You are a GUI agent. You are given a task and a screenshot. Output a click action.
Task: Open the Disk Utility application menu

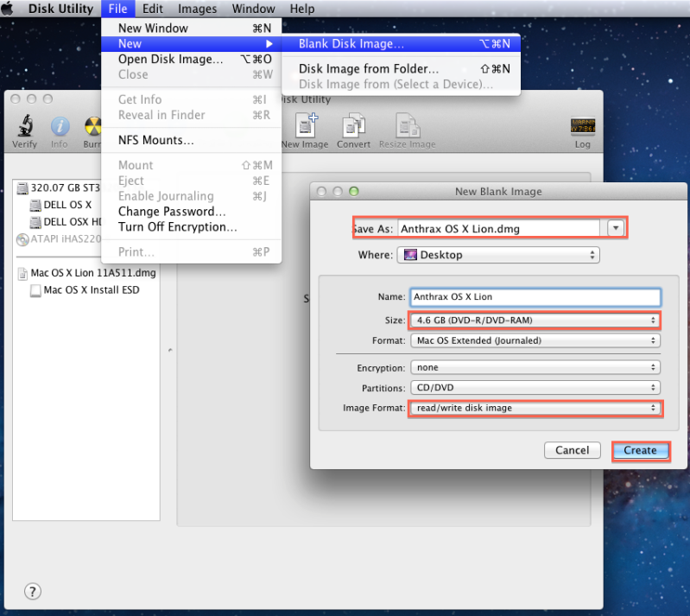click(x=60, y=9)
